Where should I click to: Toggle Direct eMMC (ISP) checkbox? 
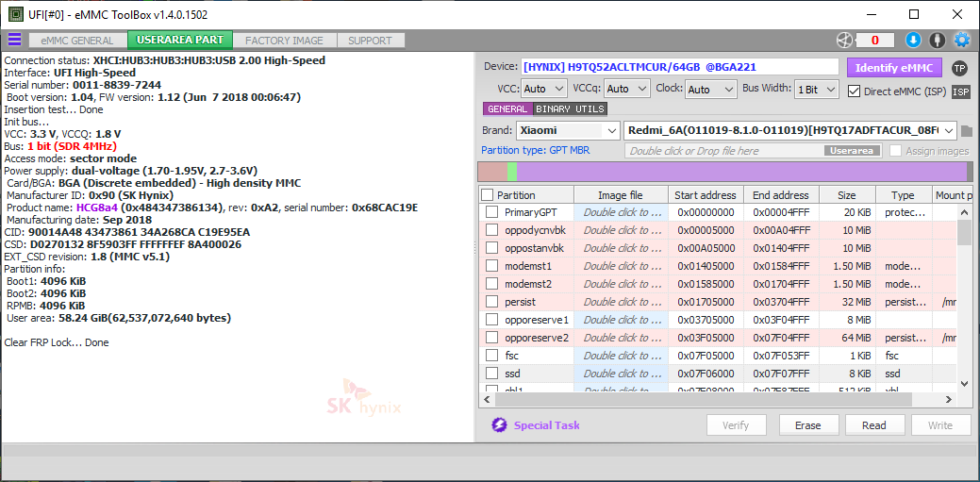(854, 91)
